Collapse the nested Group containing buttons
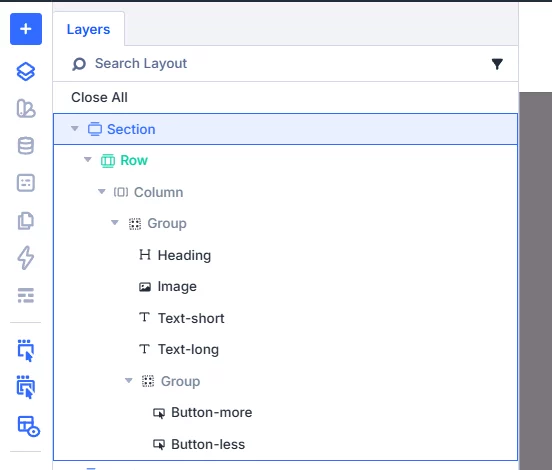Image resolution: width=552 pixels, height=470 pixels. coord(128,381)
